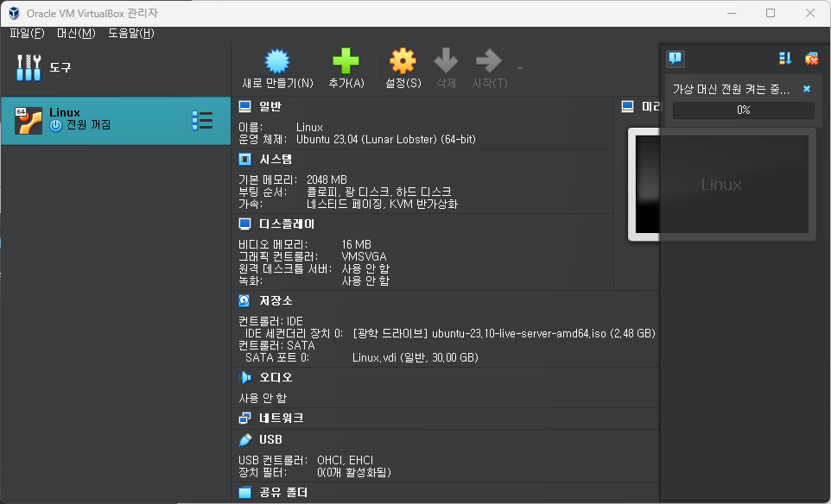Click the Start (시작) arrow icon
831x504 pixels.
click(x=489, y=61)
